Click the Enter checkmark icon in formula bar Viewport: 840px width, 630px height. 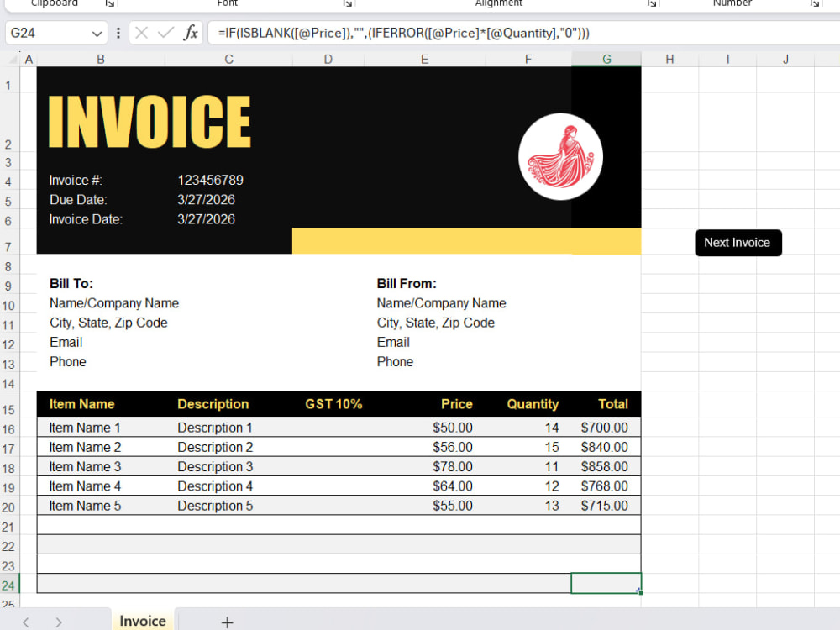(165, 34)
